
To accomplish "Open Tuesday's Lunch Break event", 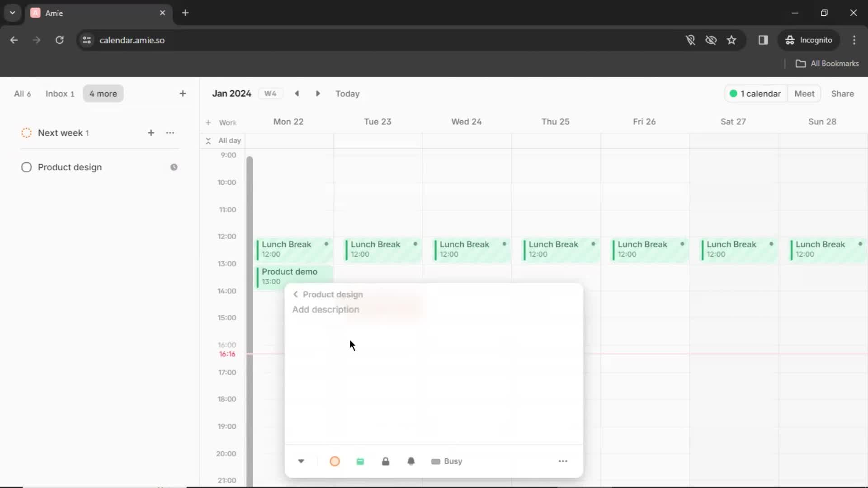I will click(x=383, y=249).
